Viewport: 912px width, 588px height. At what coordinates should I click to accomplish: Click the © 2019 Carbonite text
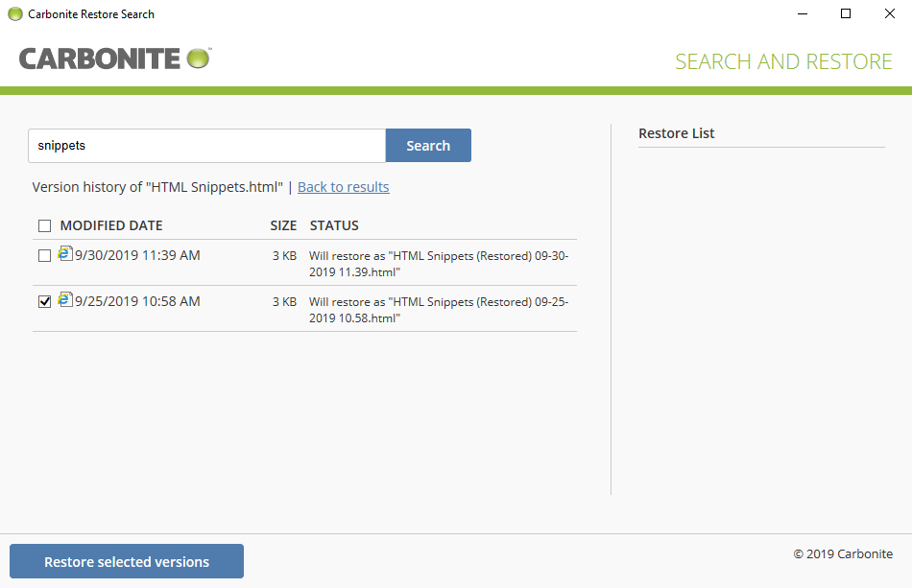tap(842, 553)
